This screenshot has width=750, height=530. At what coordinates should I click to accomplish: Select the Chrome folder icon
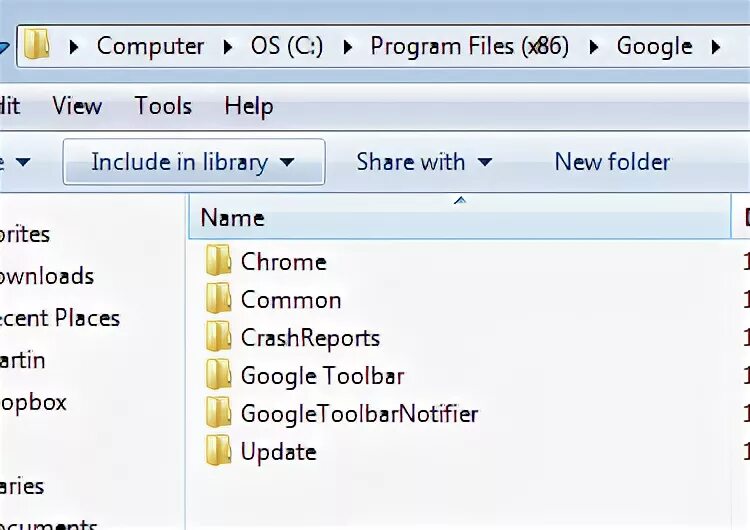[219, 260]
